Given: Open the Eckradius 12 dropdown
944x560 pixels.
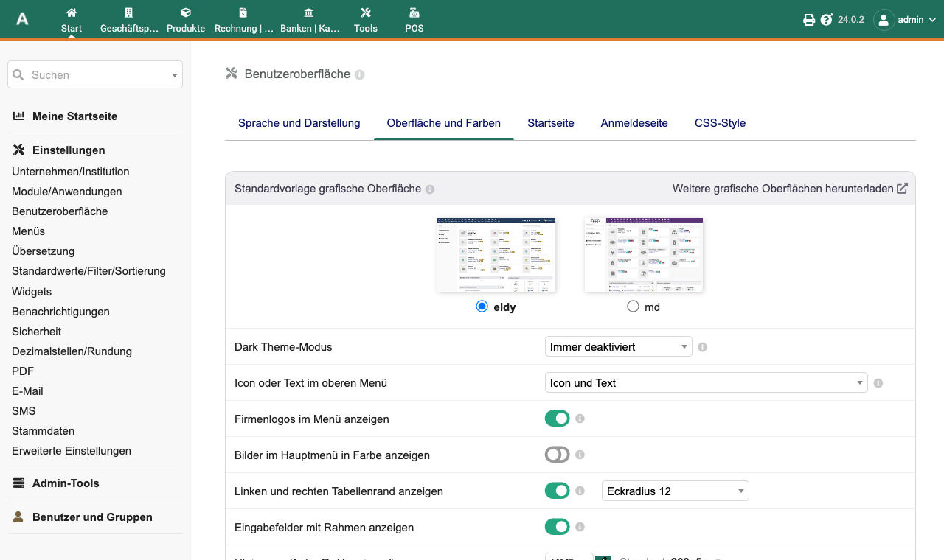Looking at the screenshot, I should coord(676,491).
